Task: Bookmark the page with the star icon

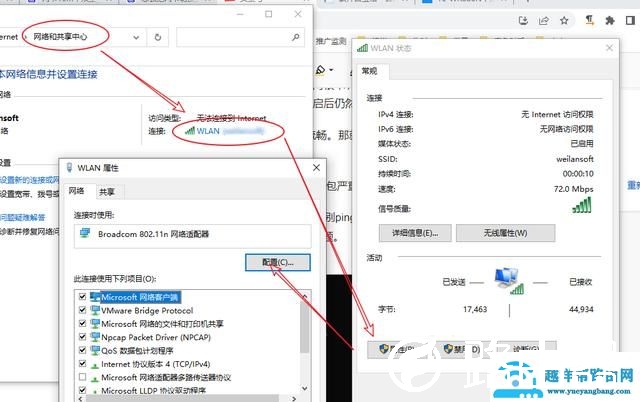Action: (564, 20)
